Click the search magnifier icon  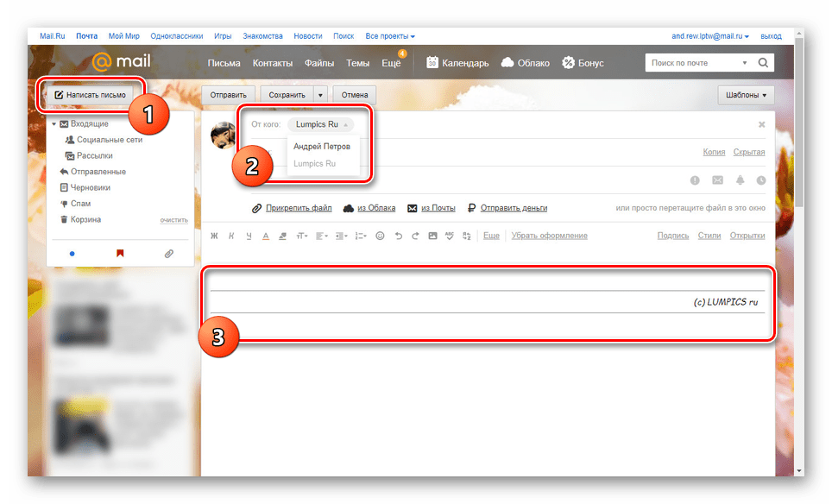(x=763, y=63)
